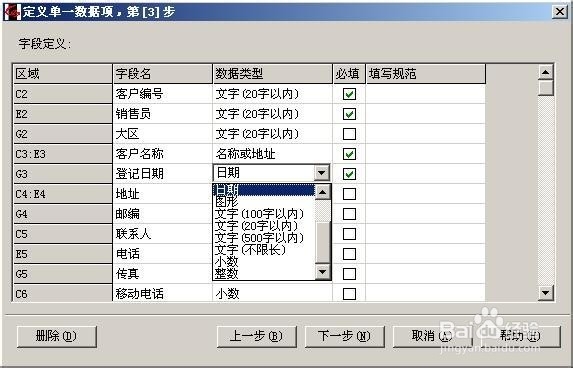Click the dropdown list scrollbar thumb

coord(323,242)
